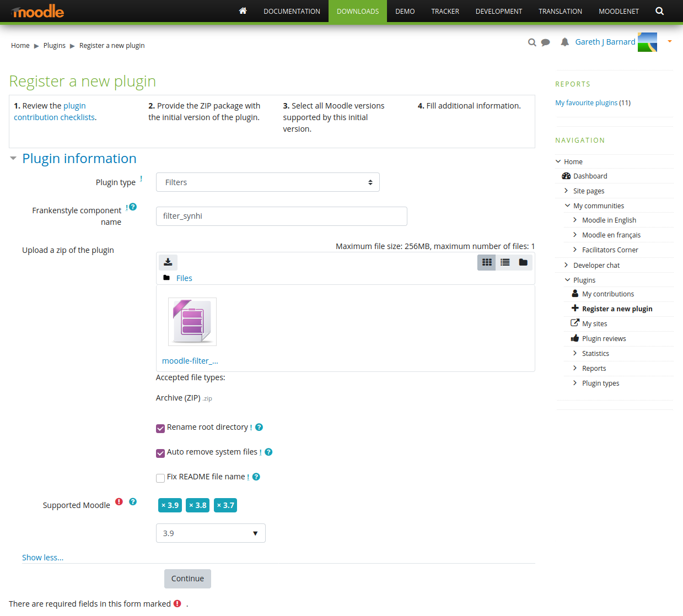Open the Downloads menu item
683x616 pixels.
358,11
